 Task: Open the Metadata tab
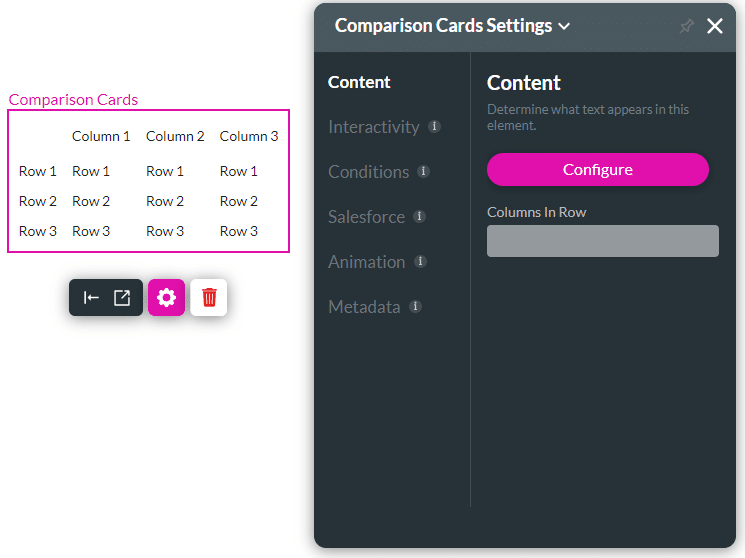364,307
